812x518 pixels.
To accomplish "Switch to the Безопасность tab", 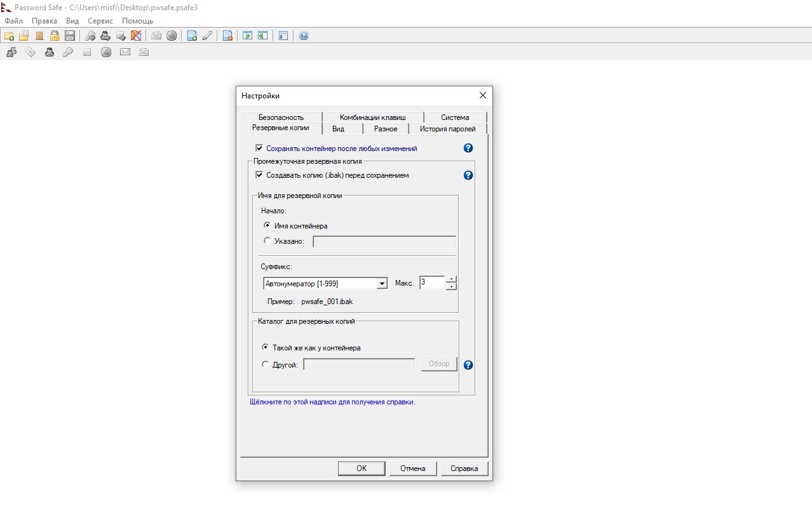I will 281,117.
